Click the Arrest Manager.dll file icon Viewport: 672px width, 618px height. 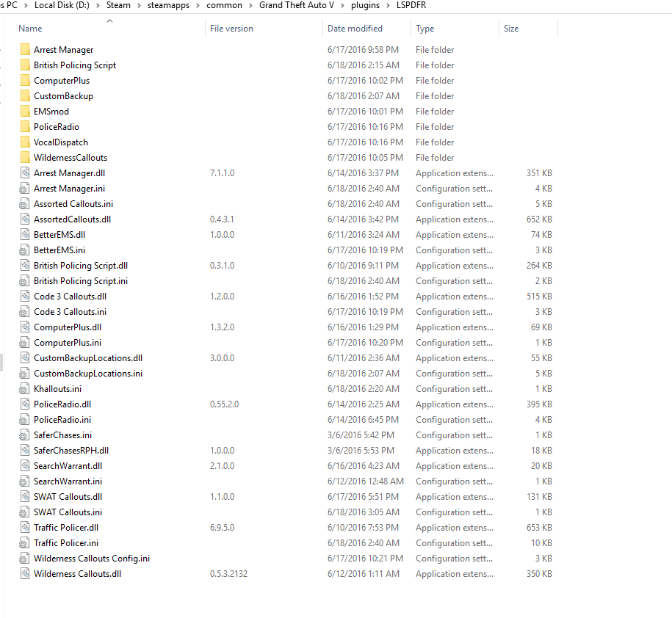point(25,173)
